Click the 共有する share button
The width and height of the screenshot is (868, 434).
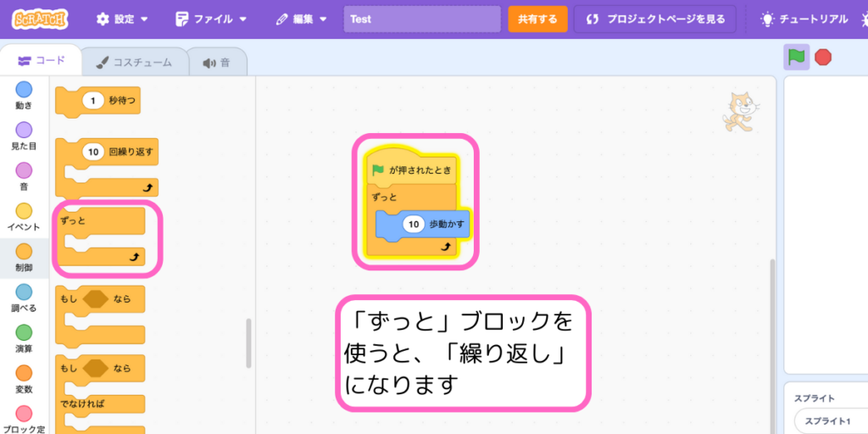[x=537, y=19]
